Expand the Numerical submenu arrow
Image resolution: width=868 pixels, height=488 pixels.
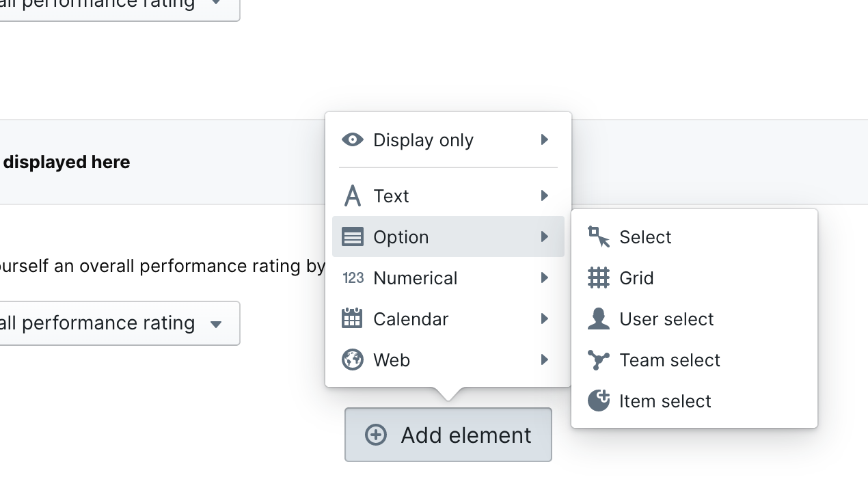click(x=545, y=278)
